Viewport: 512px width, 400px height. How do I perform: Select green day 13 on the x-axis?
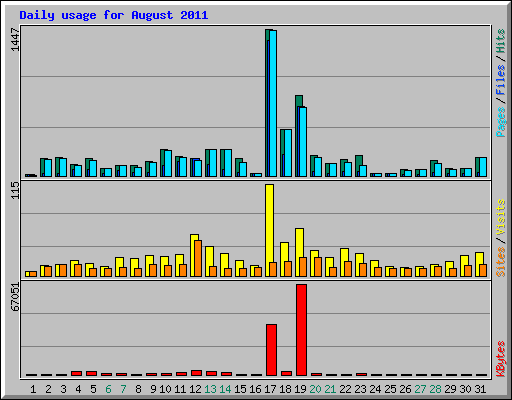point(210,389)
